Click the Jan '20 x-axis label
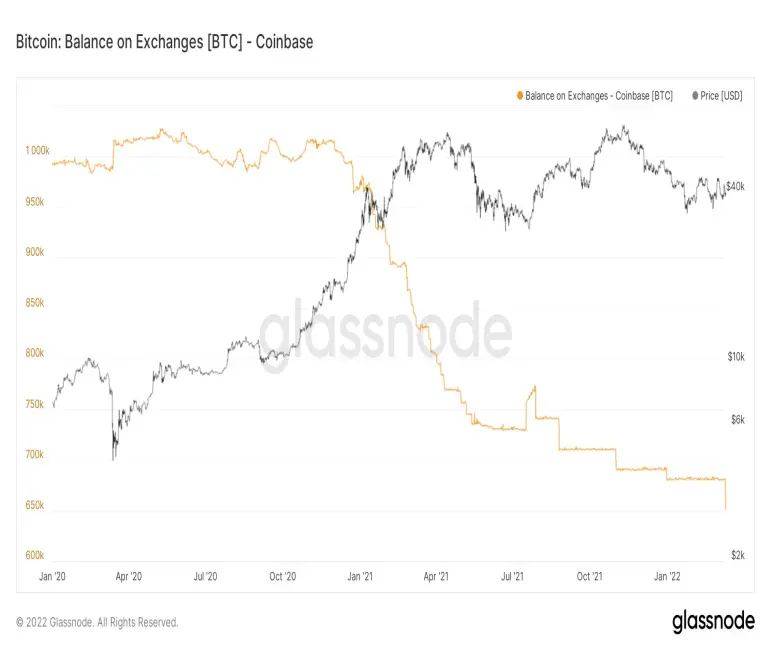Screen dimensions: 771x651 pyautogui.click(x=52, y=576)
